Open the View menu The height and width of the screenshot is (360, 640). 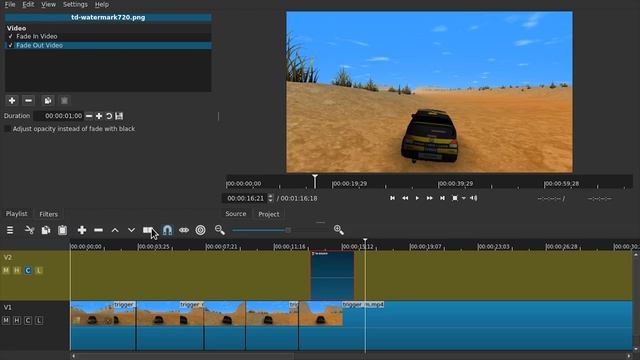[x=48, y=4]
